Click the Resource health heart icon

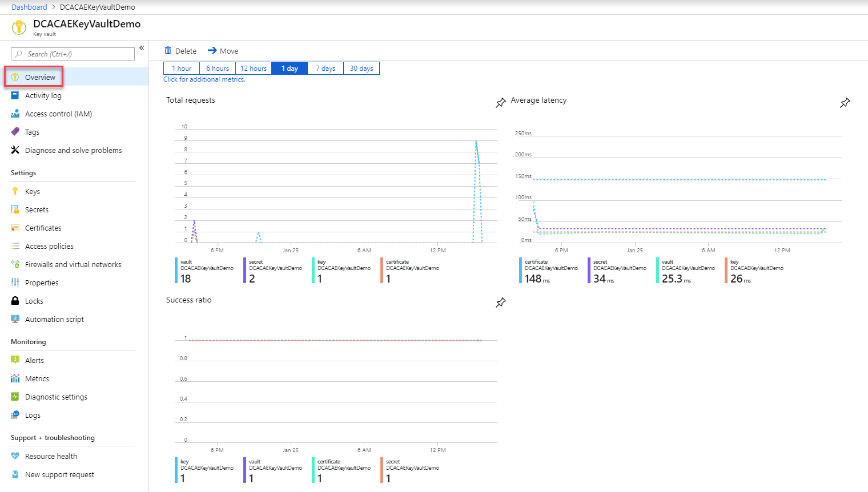tap(15, 456)
